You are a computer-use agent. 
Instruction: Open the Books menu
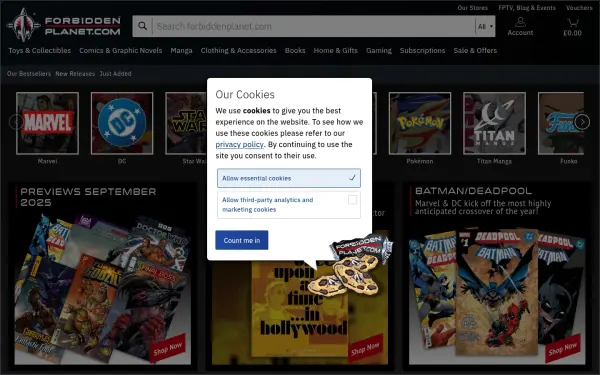(x=295, y=51)
